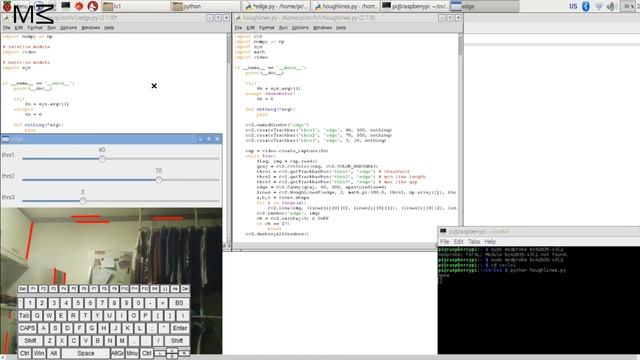Open the Help menu in the terminal window
The width and height of the screenshot is (640, 360).
(490, 242)
